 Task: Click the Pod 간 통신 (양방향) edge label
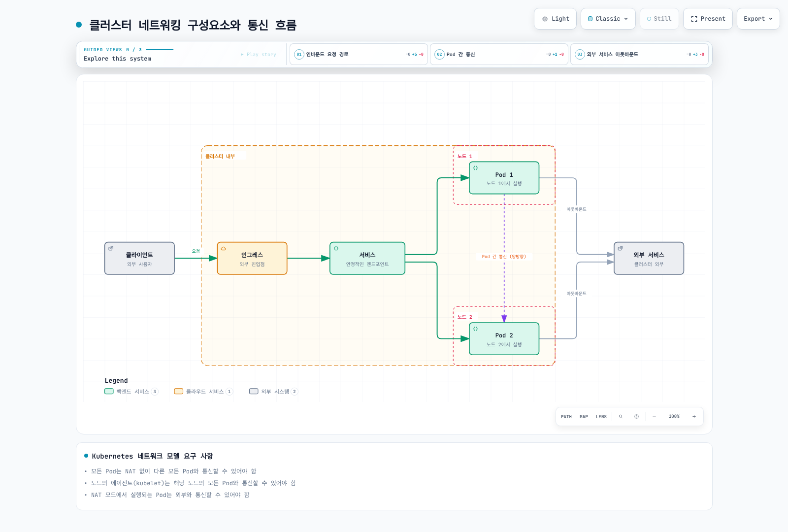tap(504, 257)
